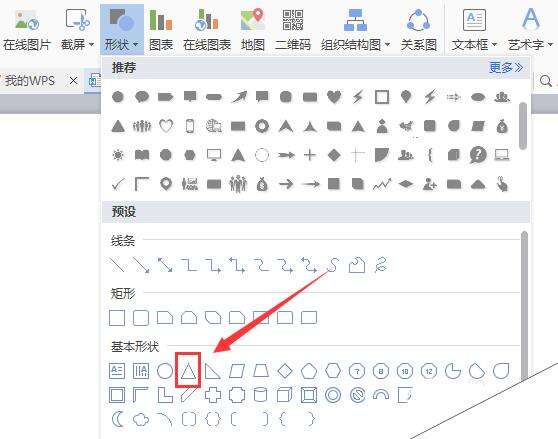This screenshot has width=558, height=439.
Task: Select the right triangle basic shape
Action: coord(212,371)
